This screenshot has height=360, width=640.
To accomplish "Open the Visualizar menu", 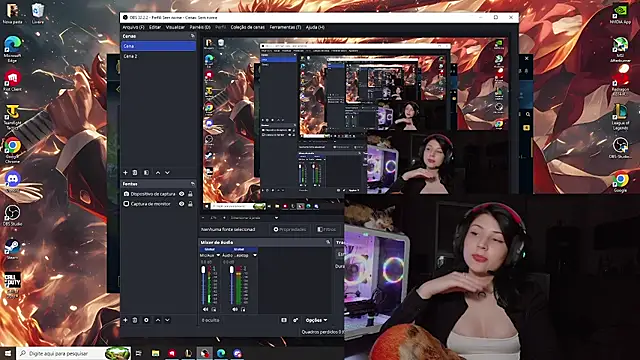I will coord(175,27).
